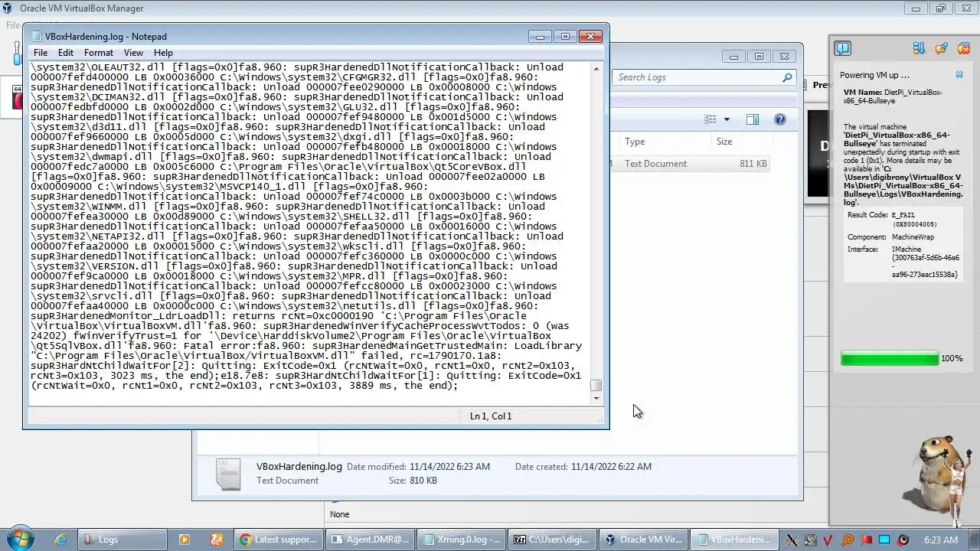Click VirtualBox keep finished progresses icon
The image size is (980, 551).
942,48
